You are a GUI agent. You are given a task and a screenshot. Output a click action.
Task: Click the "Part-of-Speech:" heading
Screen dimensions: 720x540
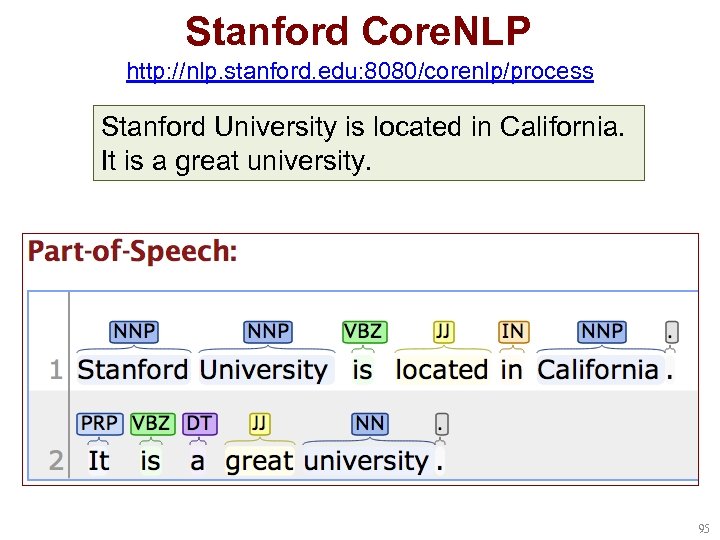click(133, 251)
